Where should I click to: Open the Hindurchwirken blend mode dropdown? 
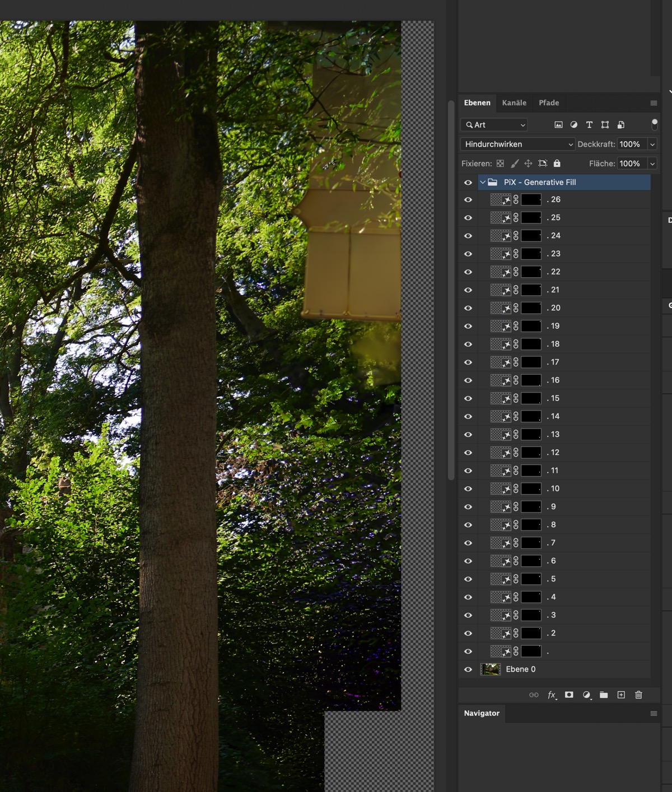tap(518, 145)
